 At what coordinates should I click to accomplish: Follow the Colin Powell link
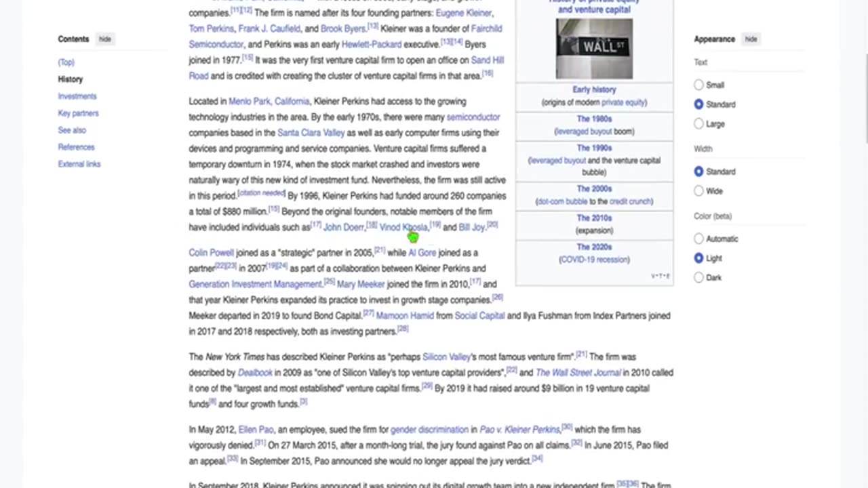[x=211, y=253]
